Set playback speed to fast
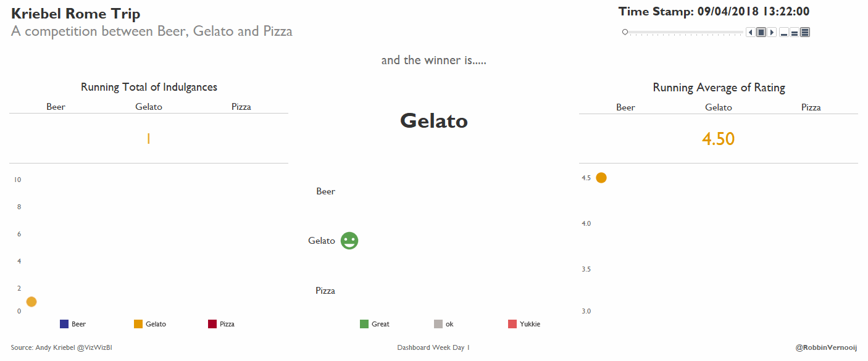868x361 pixels. (805, 32)
